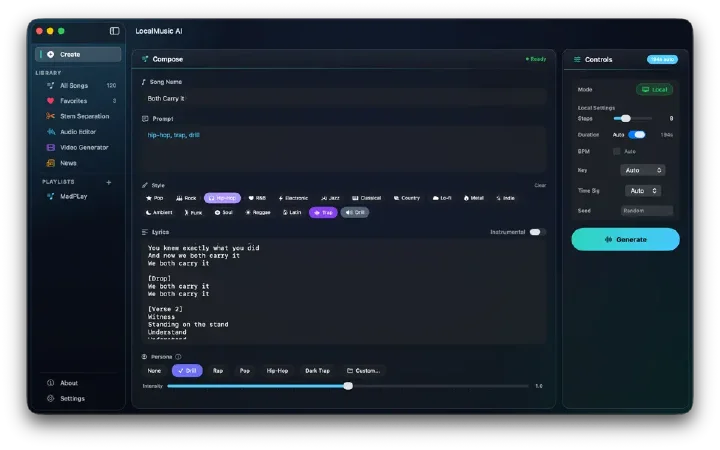Toggle the sidebar panel icon
This screenshot has width=720, height=450.
114,31
